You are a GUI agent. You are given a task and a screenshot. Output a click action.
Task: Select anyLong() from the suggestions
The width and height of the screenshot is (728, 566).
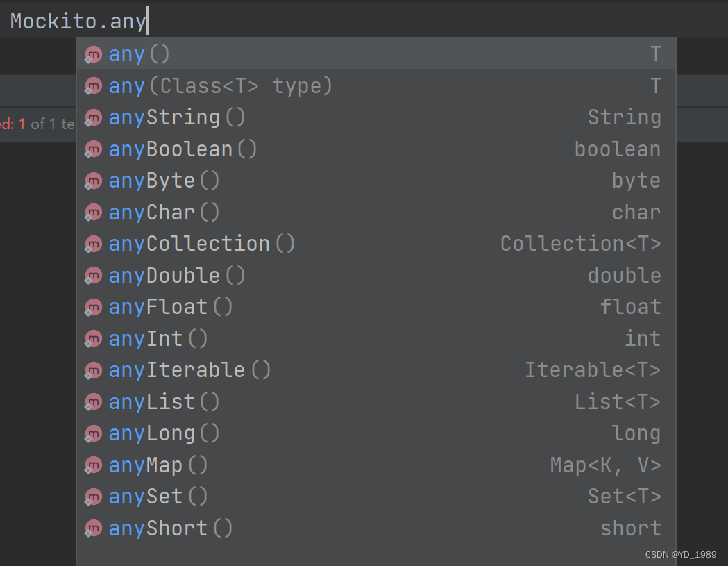pyautogui.click(x=164, y=433)
